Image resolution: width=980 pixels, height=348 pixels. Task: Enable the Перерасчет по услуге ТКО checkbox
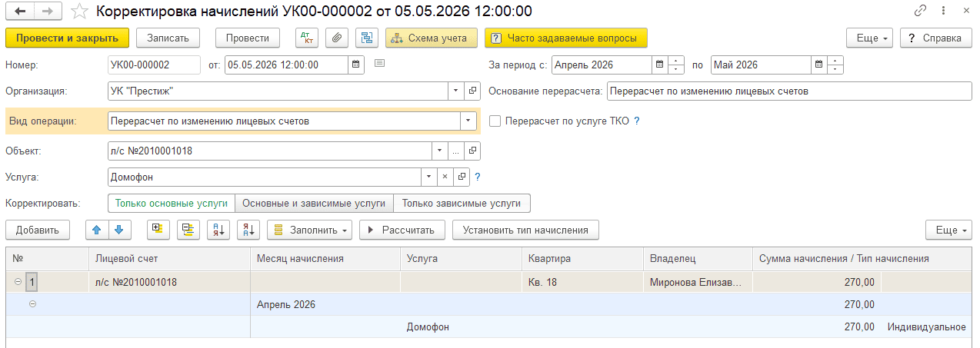495,121
